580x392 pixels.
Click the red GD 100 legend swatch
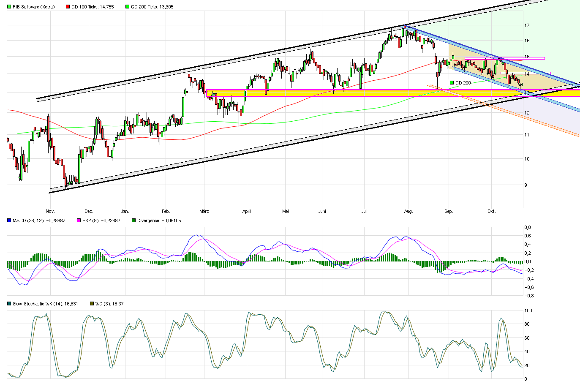[68, 7]
